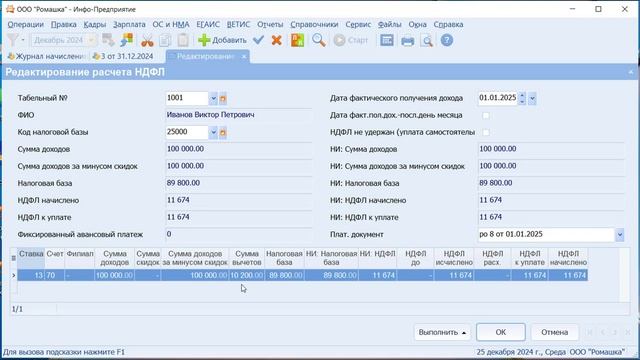Viewport: 640px width, 360px height.
Task: Open the Правка menu
Action: [x=64, y=24]
